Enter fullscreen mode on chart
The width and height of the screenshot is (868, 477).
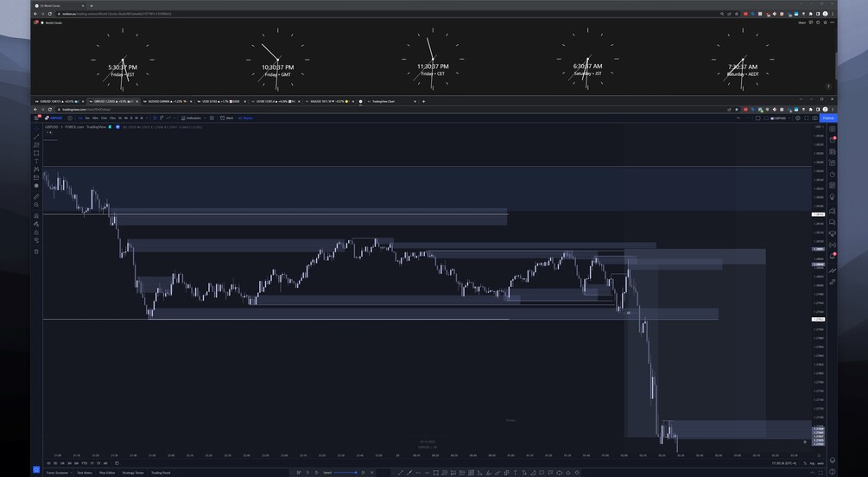coord(807,118)
